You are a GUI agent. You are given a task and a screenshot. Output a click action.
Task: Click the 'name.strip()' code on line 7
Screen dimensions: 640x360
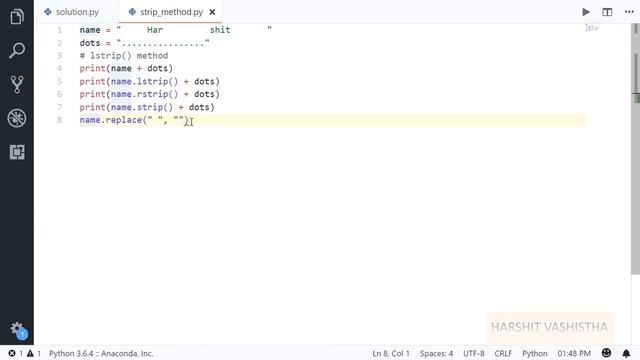(x=142, y=107)
